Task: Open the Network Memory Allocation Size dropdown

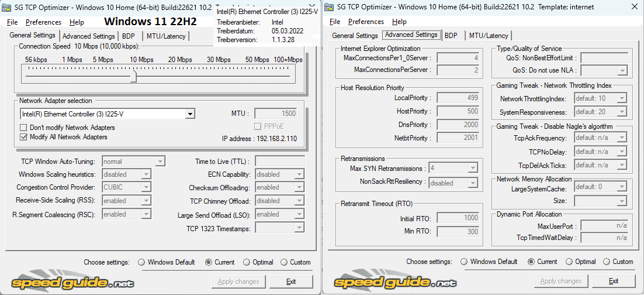Action: pyautogui.click(x=622, y=201)
